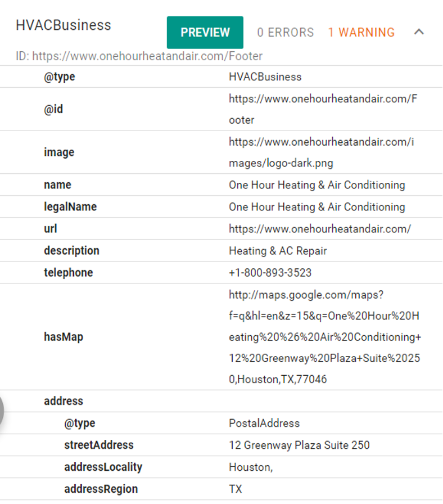The image size is (443, 504).
Task: Select the description row label
Action: pyautogui.click(x=71, y=251)
